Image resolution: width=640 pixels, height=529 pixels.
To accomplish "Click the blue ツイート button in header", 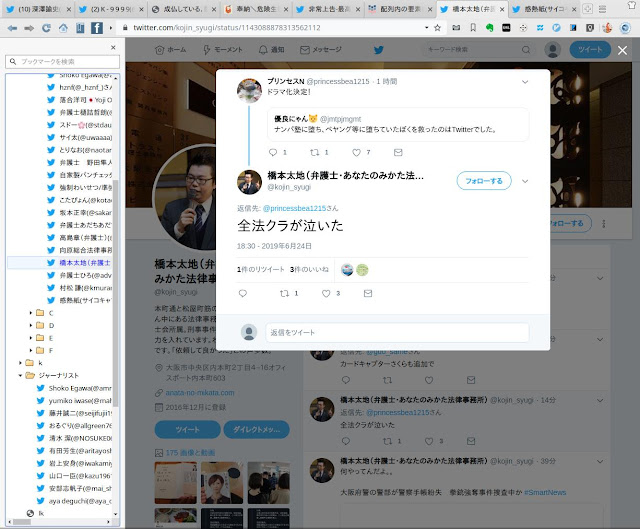I will (x=590, y=50).
